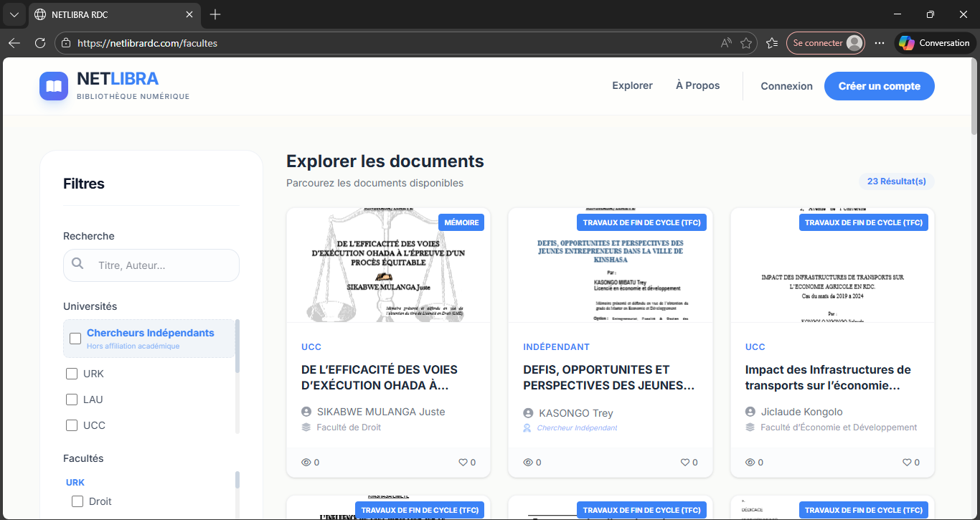Add page to favorites with star icon

pos(746,43)
